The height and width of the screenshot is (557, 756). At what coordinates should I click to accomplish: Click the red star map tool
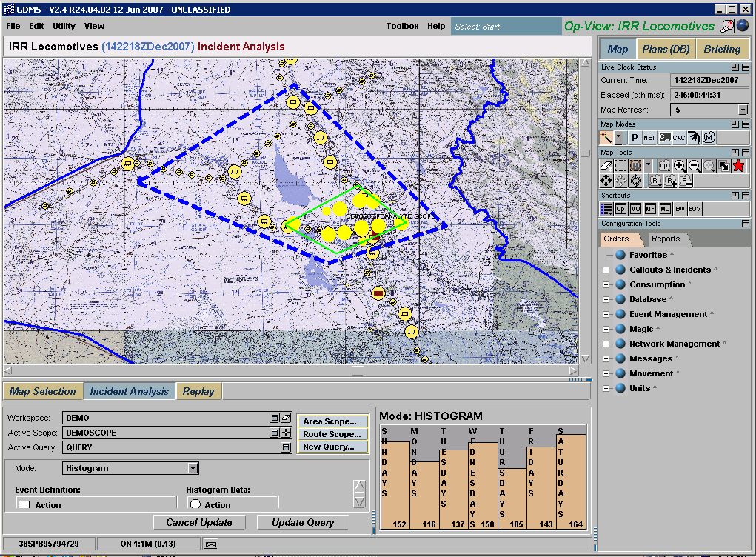click(738, 166)
